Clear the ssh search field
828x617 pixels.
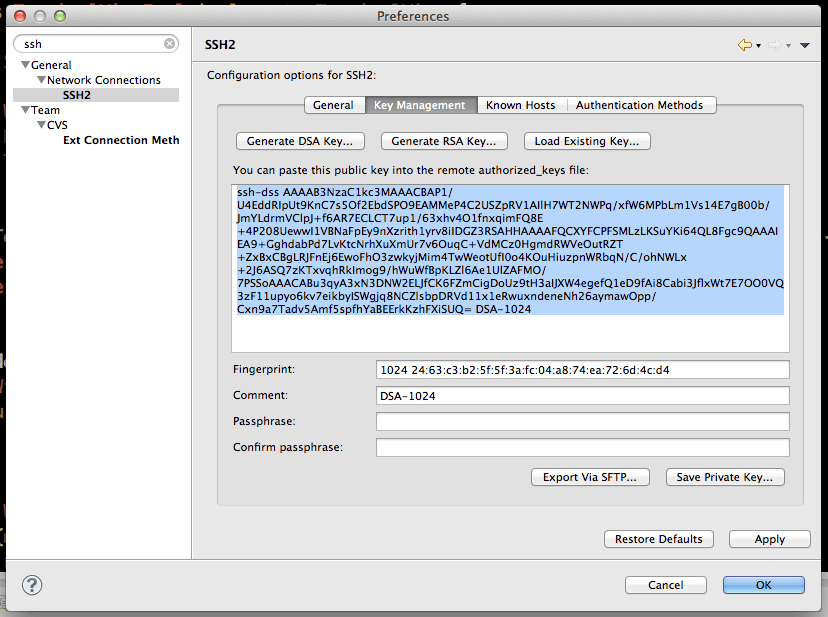click(169, 44)
